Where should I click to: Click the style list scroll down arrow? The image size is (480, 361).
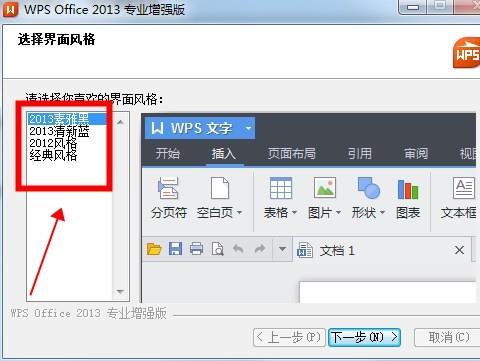[x=120, y=292]
